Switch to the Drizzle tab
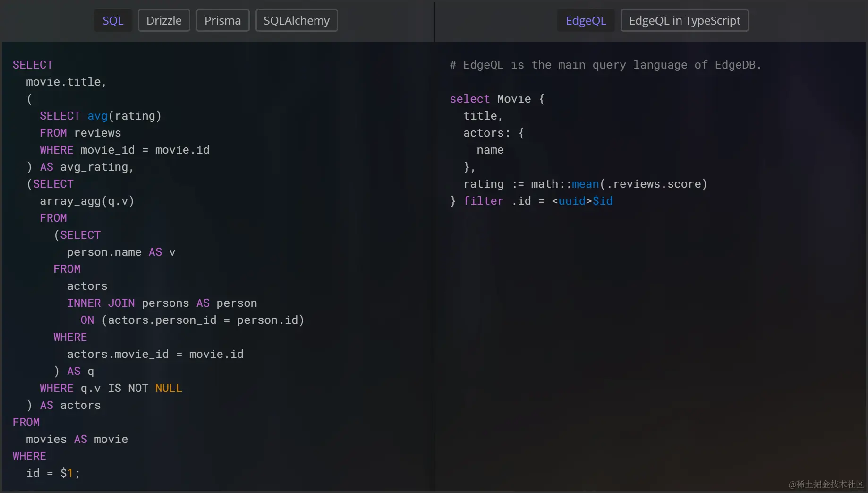The height and width of the screenshot is (493, 868). [x=164, y=21]
